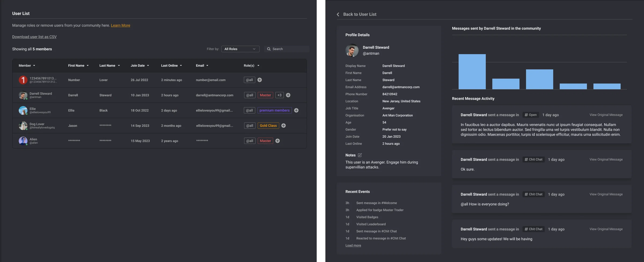Click the search magnifier icon
The width and height of the screenshot is (644, 262).
(x=269, y=49)
